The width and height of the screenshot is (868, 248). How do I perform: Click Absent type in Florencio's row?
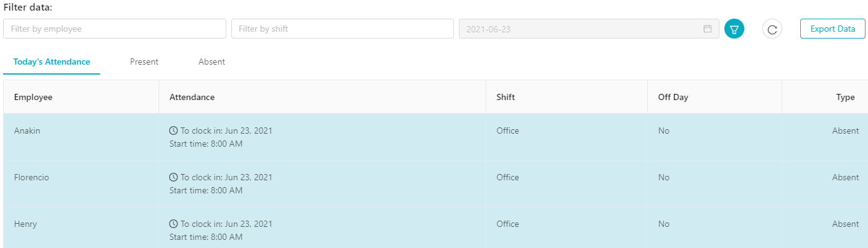click(x=846, y=178)
